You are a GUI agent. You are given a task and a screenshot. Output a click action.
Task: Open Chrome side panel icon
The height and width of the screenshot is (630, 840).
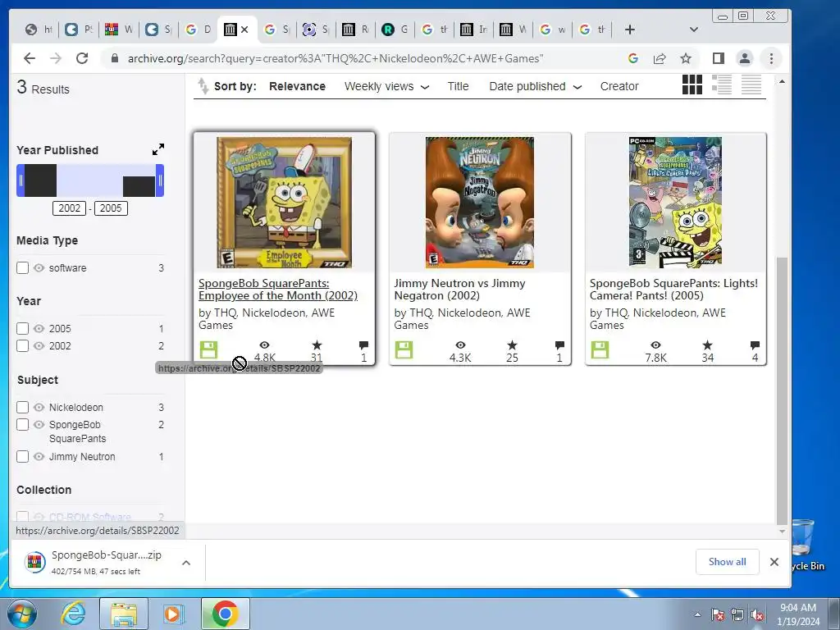[719, 58]
